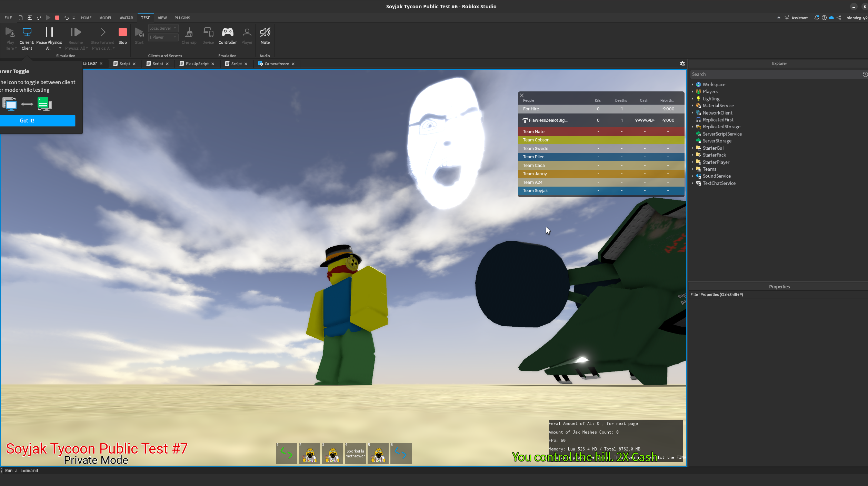Click the Filter Properties input field

(x=778, y=295)
